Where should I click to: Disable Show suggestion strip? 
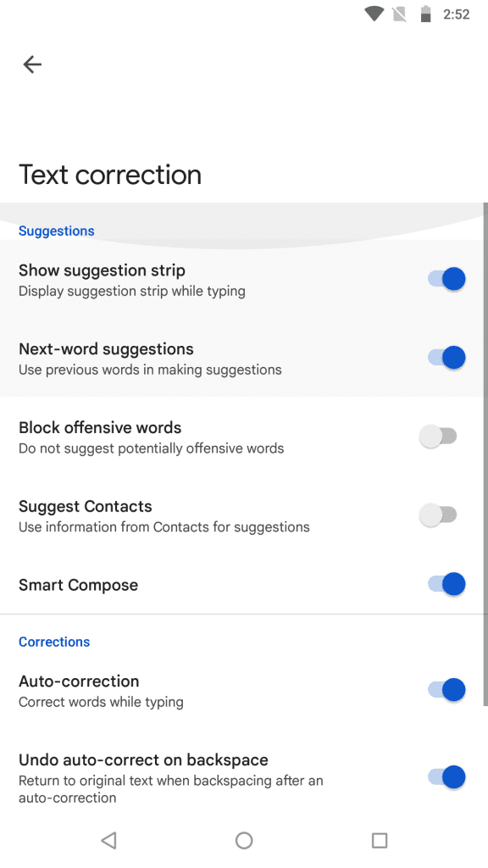[445, 278]
